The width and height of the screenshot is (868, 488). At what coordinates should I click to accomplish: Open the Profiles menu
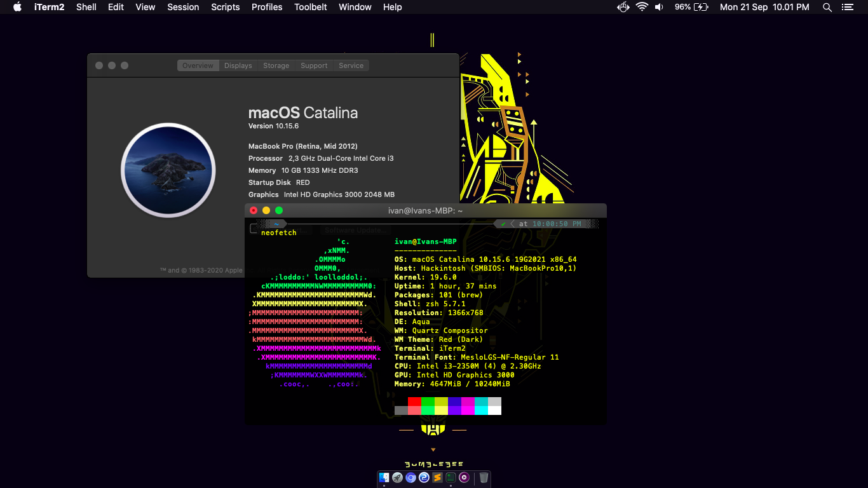pos(267,7)
